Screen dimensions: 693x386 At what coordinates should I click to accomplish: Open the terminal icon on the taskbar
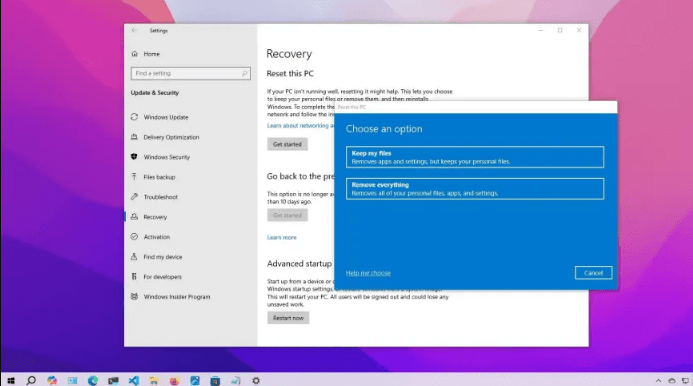click(x=113, y=380)
